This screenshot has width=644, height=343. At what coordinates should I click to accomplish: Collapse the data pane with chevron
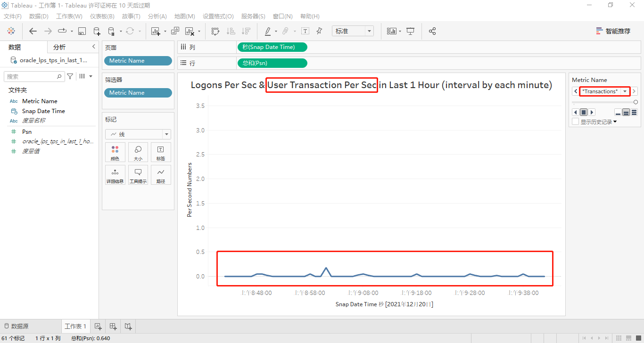93,47
